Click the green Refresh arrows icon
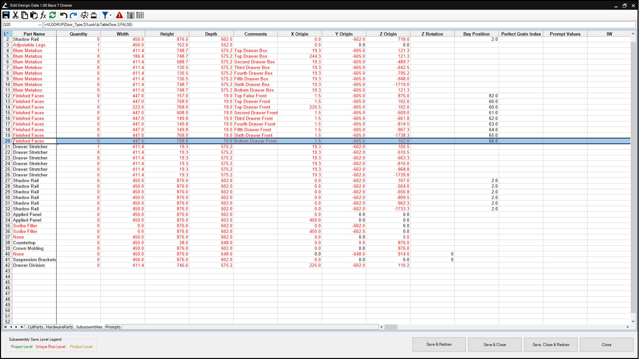Viewport: 644px width, 359px height. click(x=53, y=15)
